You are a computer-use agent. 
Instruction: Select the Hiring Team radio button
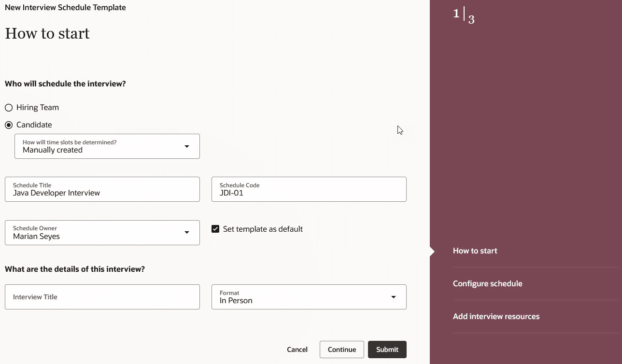coord(8,107)
